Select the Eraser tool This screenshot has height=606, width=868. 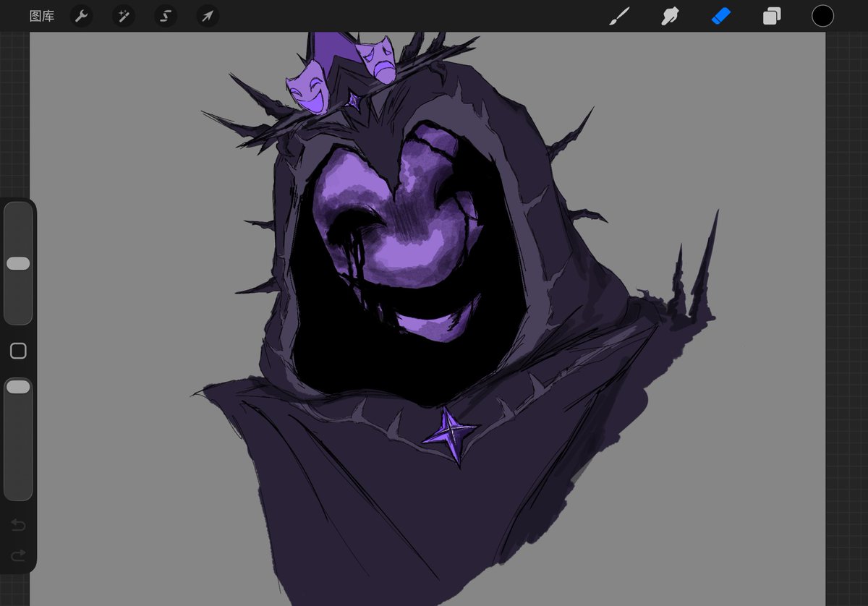(x=721, y=16)
